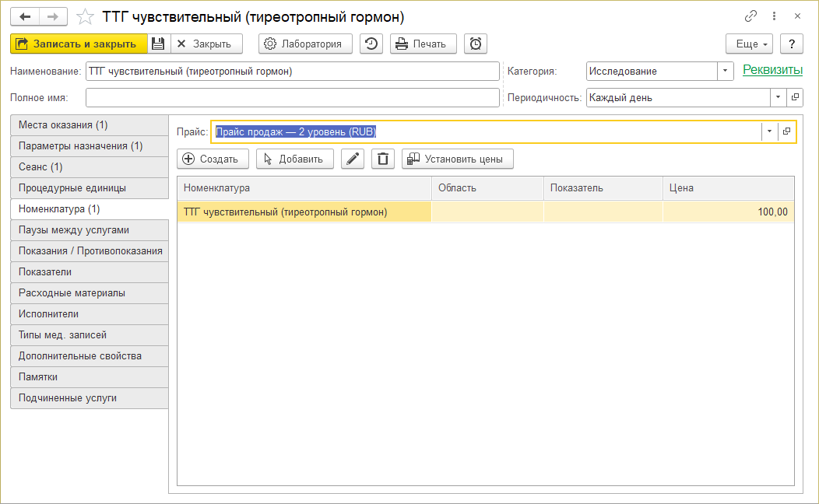Copy link with chain icon

[750, 16]
